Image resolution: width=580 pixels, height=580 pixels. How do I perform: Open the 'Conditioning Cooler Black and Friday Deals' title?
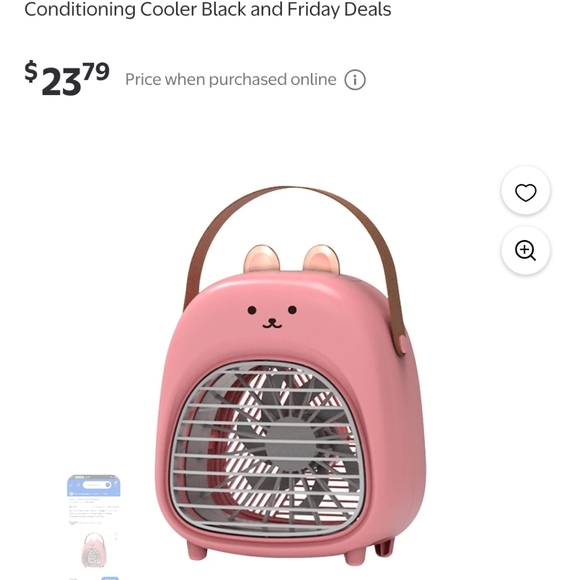click(208, 9)
